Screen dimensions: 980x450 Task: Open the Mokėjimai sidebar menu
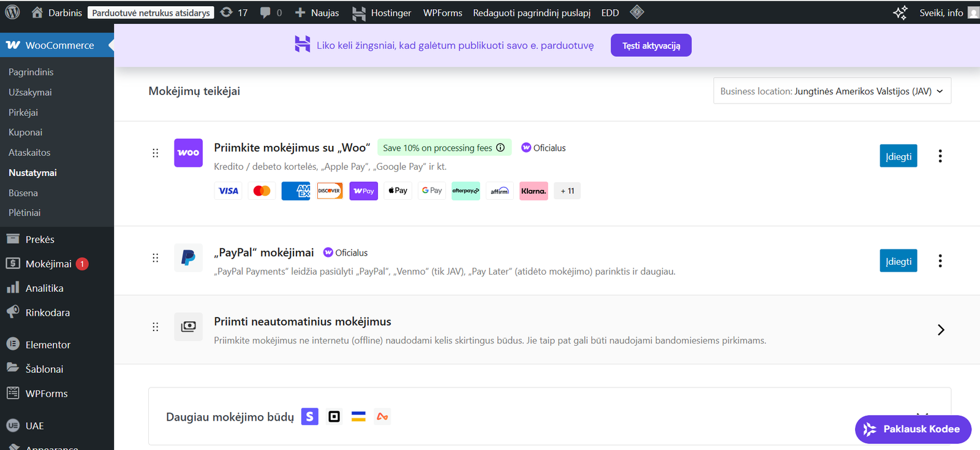48,264
